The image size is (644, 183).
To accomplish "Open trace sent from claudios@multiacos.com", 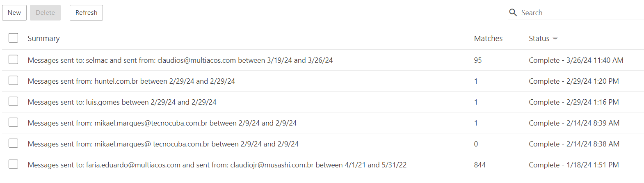I will 180,60.
